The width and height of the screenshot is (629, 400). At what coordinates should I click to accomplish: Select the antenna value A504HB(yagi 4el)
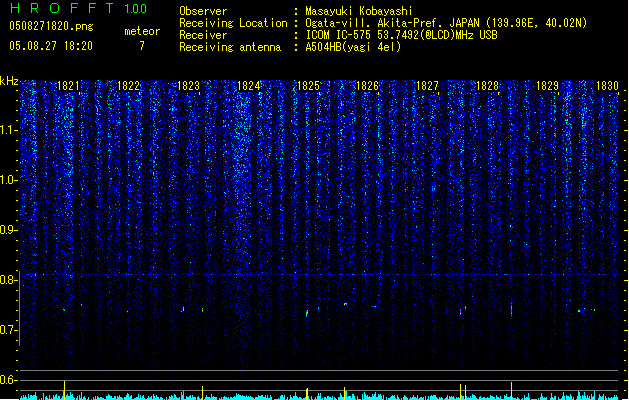pos(353,47)
